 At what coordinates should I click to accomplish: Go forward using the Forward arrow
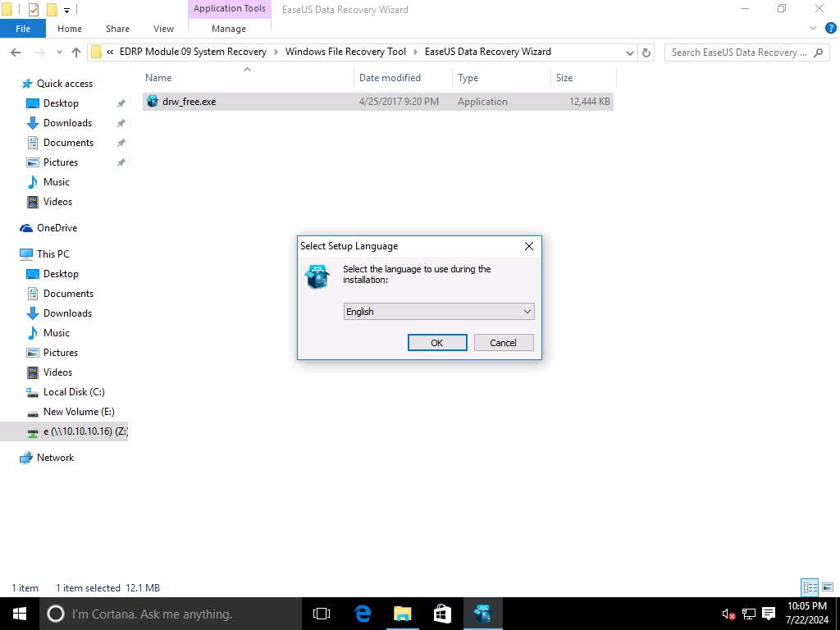39,52
